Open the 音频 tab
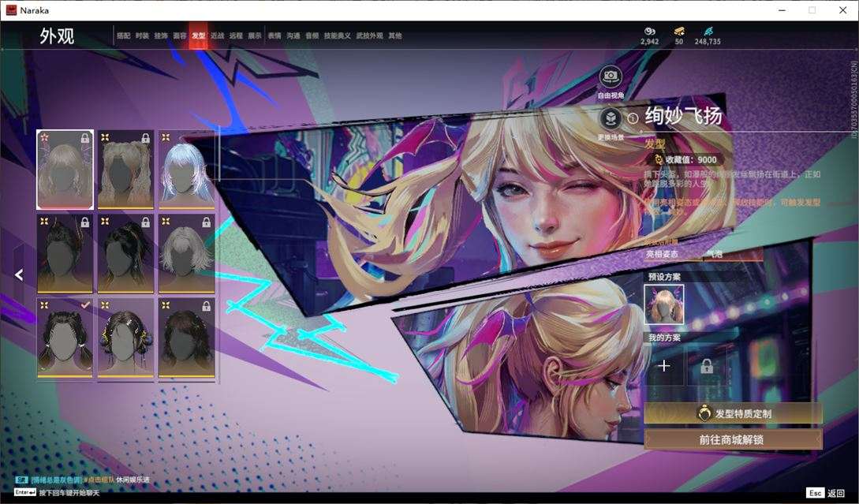Image resolution: width=859 pixels, height=504 pixels. pos(312,35)
